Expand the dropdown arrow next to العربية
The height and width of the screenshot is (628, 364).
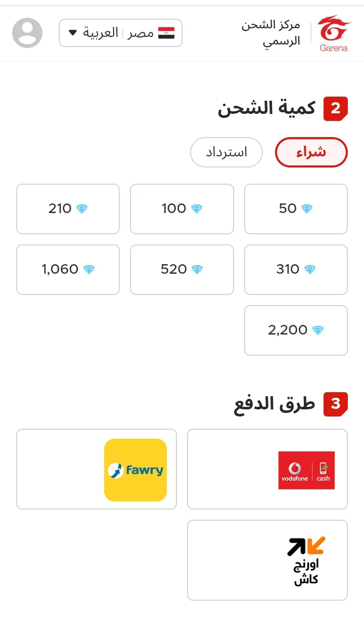[73, 33]
